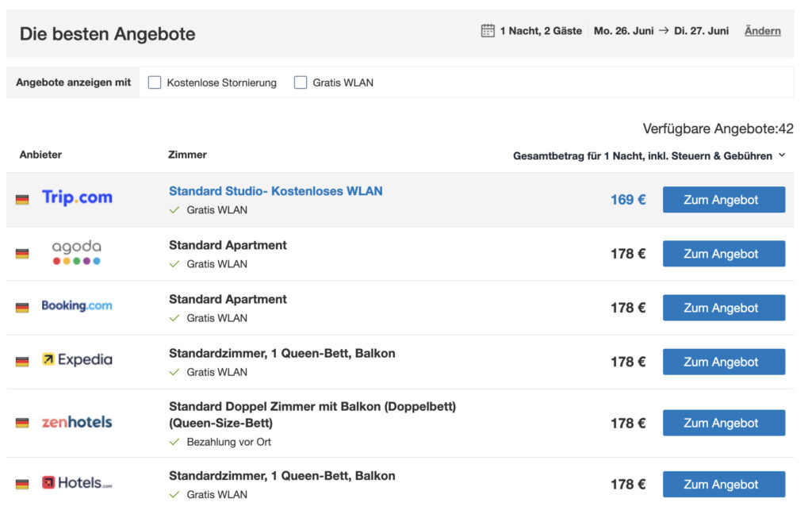Click the Ändern link to change dates
812x510 pixels.
(762, 31)
